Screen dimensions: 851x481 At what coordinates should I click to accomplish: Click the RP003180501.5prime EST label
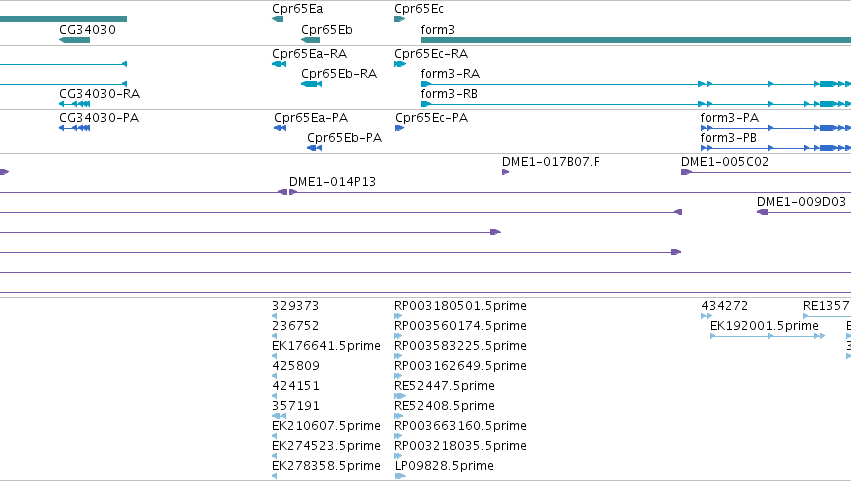tap(460, 306)
